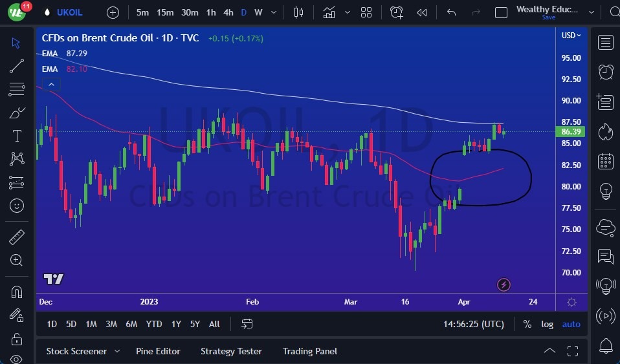Hide all drawings eye icon
620x364 pixels.
tap(16, 359)
